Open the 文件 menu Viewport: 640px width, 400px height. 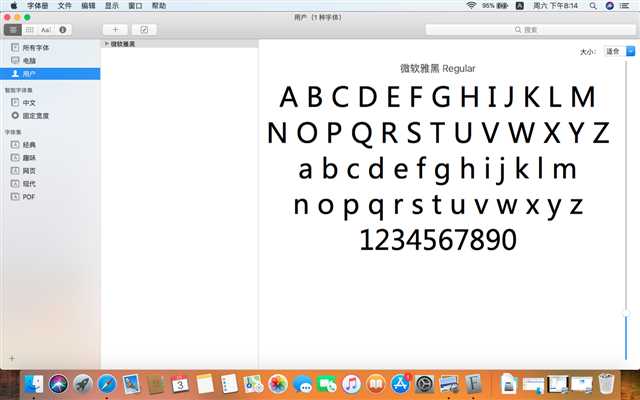[65, 6]
